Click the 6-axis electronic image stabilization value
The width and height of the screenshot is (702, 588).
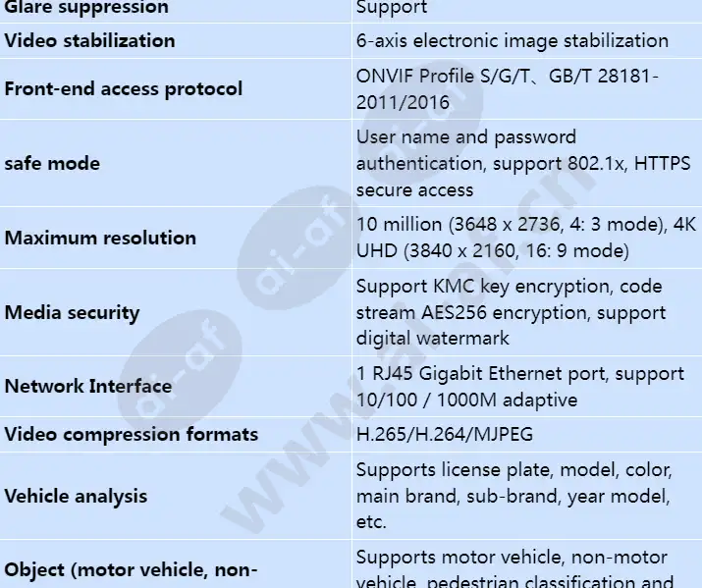coord(513,40)
